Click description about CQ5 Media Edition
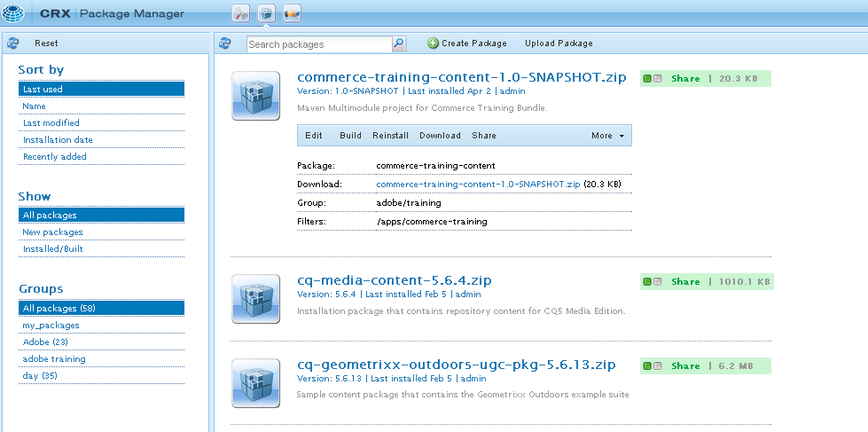 tap(461, 311)
